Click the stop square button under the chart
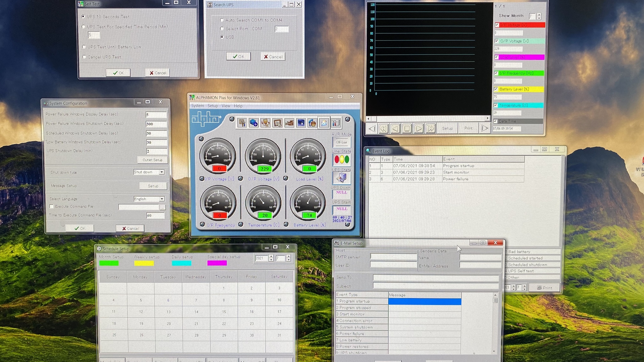Screen dimensions: 644x362 click(x=407, y=129)
